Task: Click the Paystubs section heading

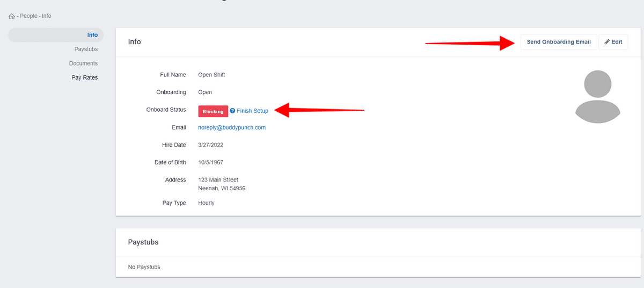Action: 143,242
